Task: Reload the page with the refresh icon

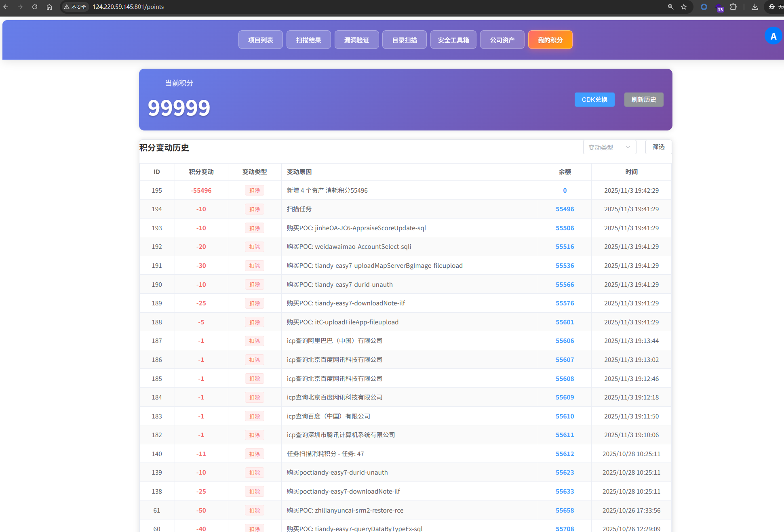Action: point(35,7)
